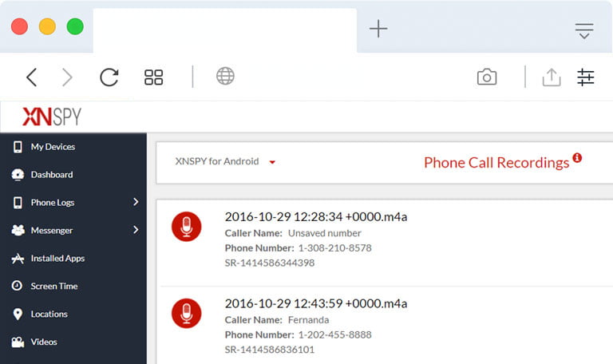Go back using browser back arrow
This screenshot has width=613, height=364.
(x=32, y=77)
